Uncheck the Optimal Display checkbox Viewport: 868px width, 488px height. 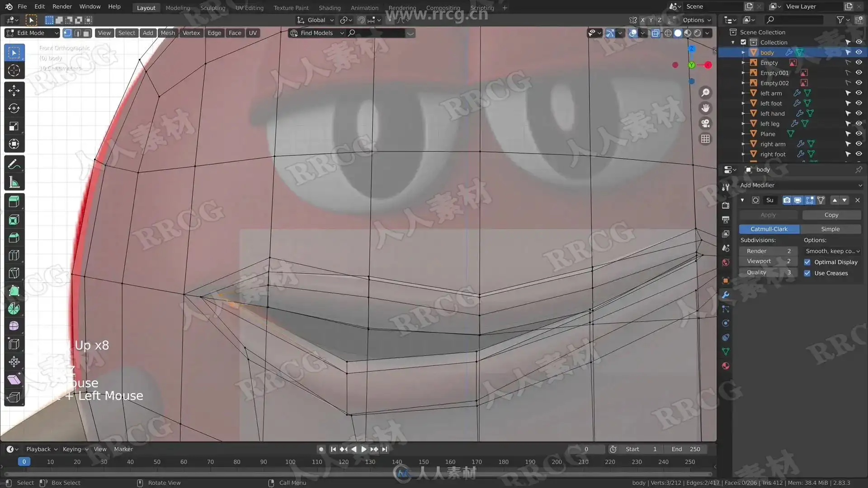pyautogui.click(x=807, y=262)
